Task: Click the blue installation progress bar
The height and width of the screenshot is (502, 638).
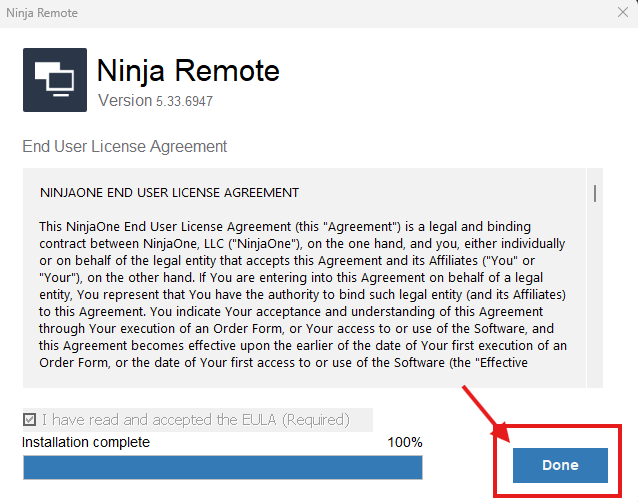Action: tap(222, 467)
